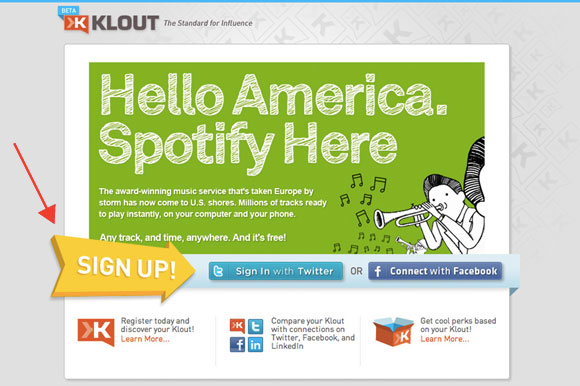Click the small Facebook icon above the Compare text
580x386 pixels.
[x=237, y=345]
